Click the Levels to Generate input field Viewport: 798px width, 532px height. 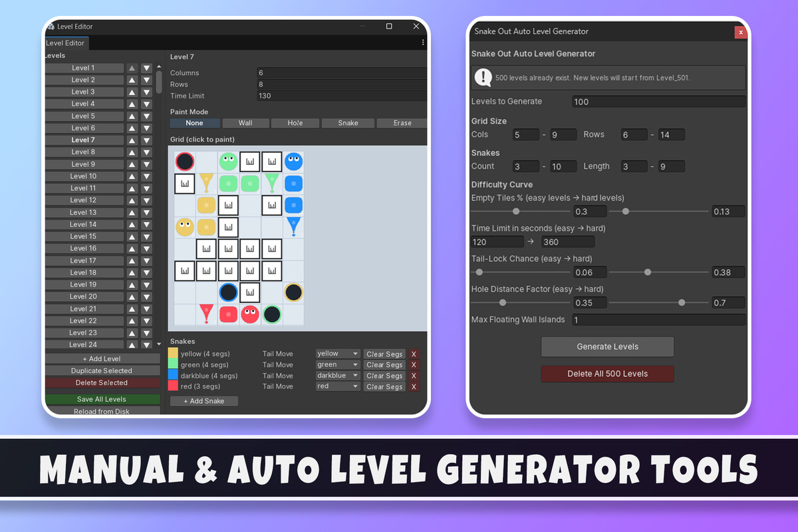click(x=658, y=101)
